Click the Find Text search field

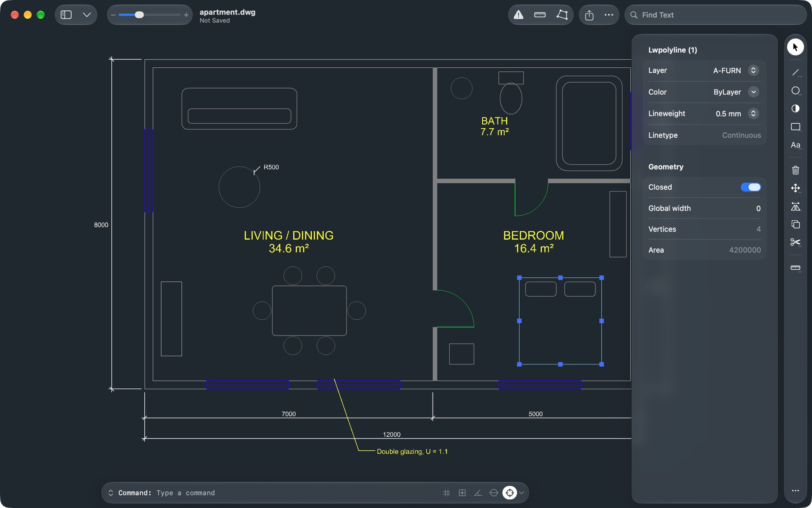pos(715,15)
